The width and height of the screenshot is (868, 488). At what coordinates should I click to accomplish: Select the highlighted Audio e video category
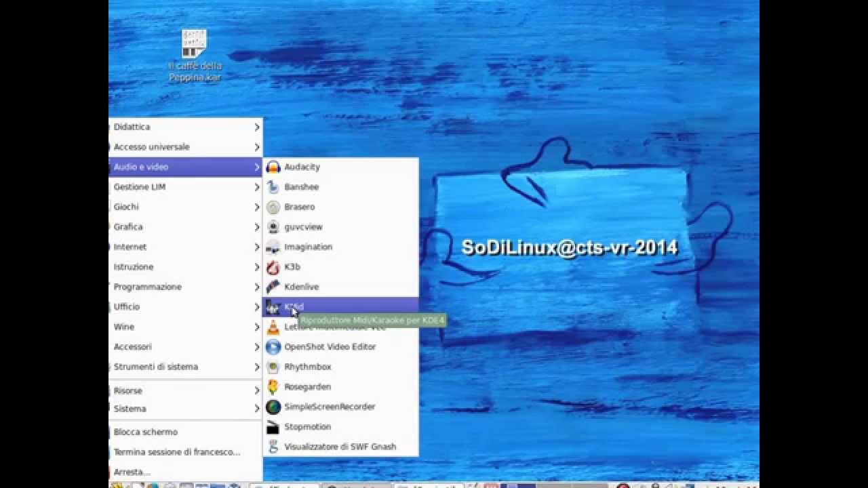tap(185, 167)
